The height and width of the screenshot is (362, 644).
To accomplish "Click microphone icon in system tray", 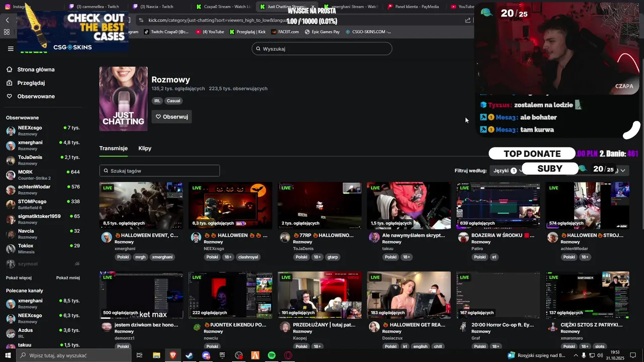I will 584,355.
